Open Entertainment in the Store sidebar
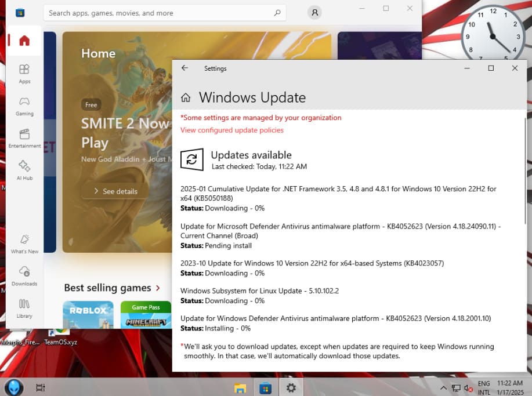532x396 pixels. click(24, 139)
